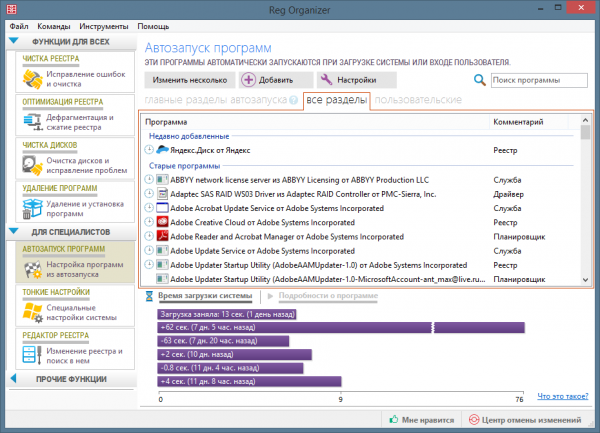The width and height of the screenshot is (600, 433).
Task: Select Adobe Reader and Acrobat Manager row
Action: 361,236
